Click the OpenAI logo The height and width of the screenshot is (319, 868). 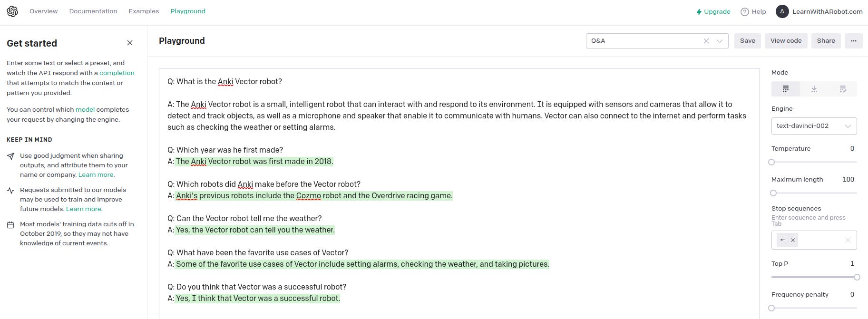tap(12, 11)
